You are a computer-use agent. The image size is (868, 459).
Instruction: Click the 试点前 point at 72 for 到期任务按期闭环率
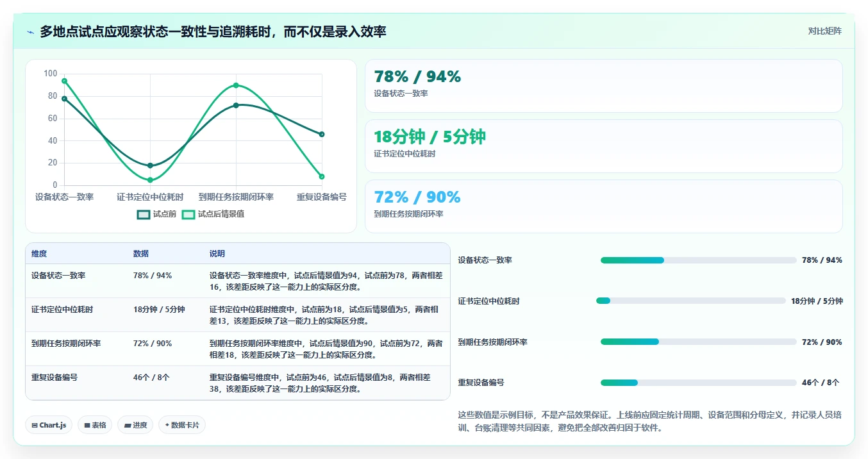pos(236,105)
